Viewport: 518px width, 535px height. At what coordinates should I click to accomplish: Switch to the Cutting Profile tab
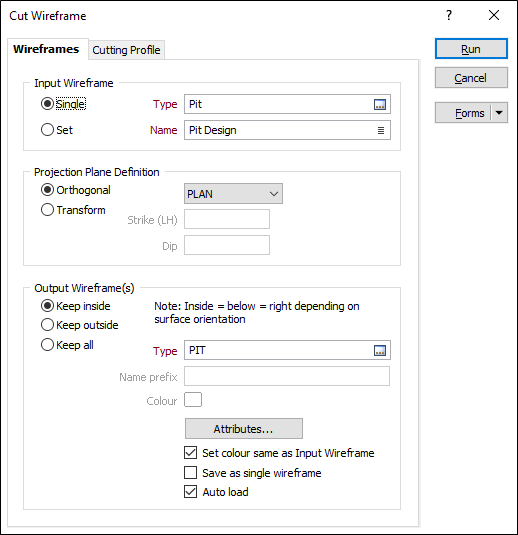click(126, 50)
